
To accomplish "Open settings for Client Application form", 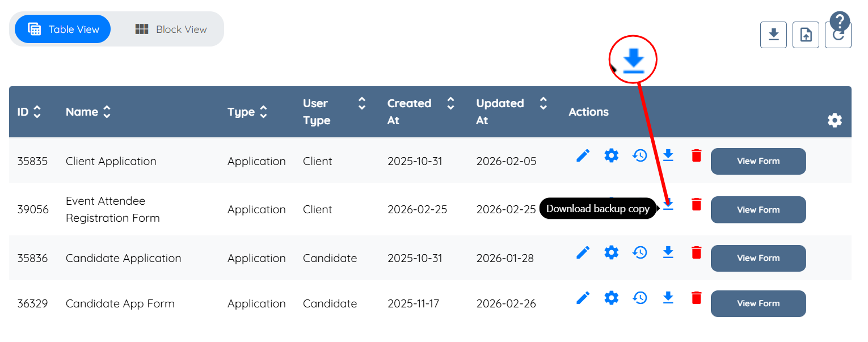I will [611, 155].
